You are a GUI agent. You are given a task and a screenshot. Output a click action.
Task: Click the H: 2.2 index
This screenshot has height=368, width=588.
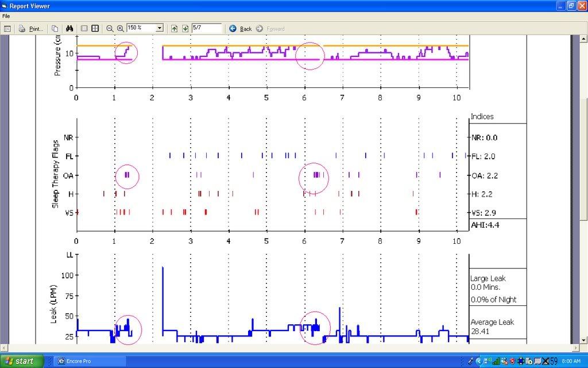[482, 194]
